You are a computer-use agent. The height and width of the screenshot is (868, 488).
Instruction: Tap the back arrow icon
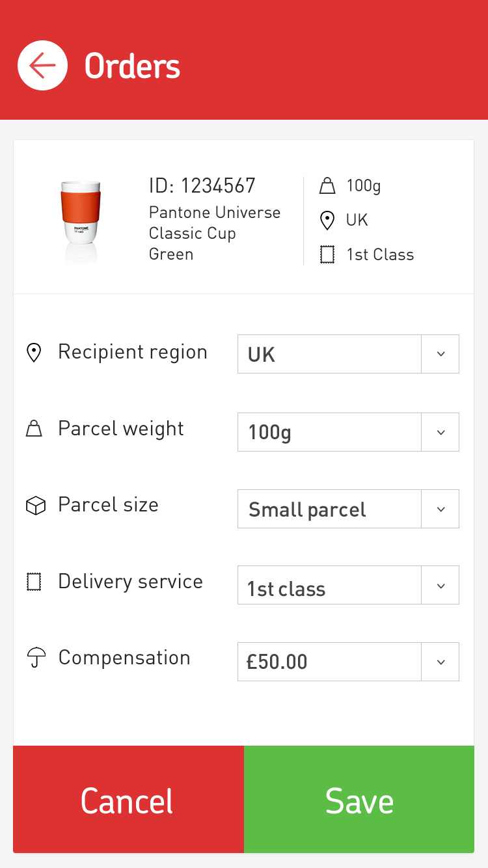coord(42,66)
